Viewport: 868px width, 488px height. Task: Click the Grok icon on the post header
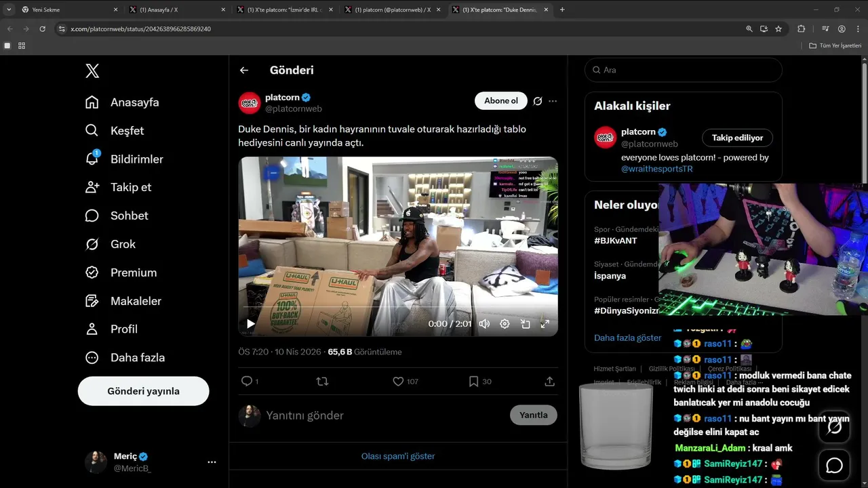pyautogui.click(x=538, y=101)
